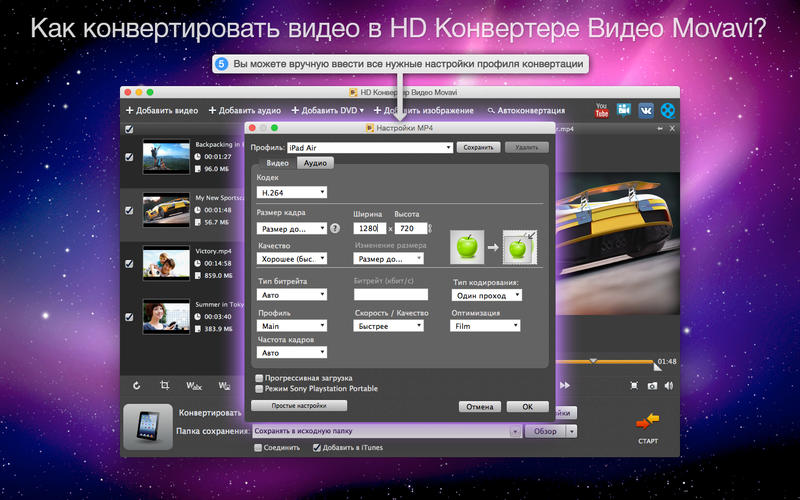Viewport: 800px width, 500px height.
Task: Click the playback position marker on the timeline
Action: pos(593,361)
